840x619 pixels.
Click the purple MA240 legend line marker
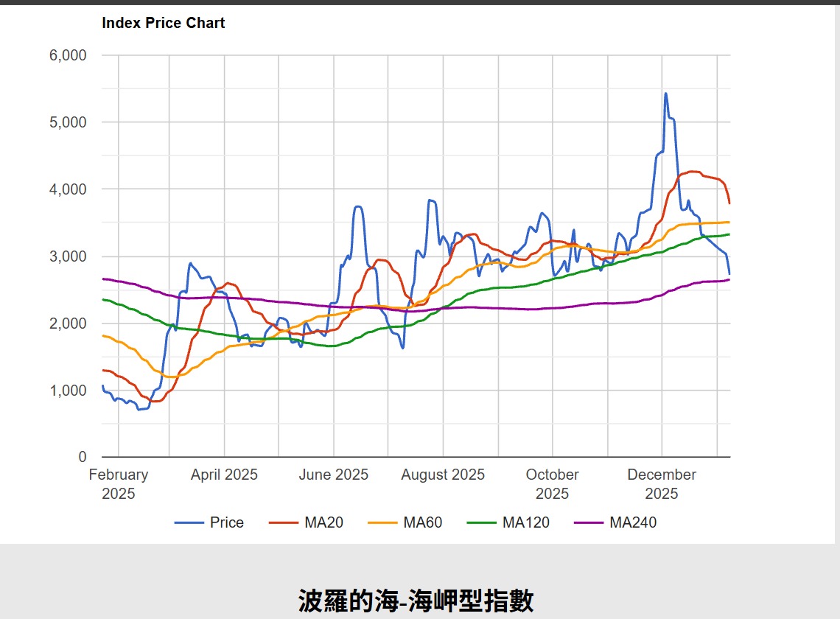pos(589,522)
